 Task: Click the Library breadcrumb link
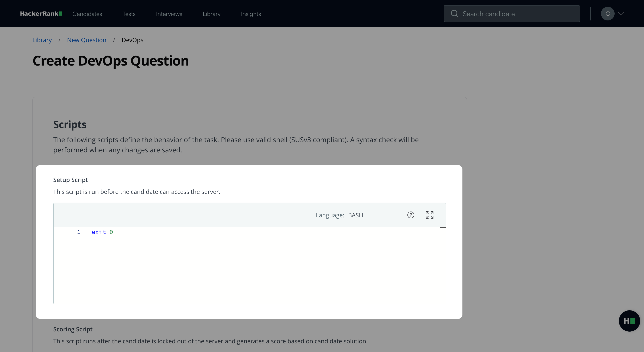[42, 40]
